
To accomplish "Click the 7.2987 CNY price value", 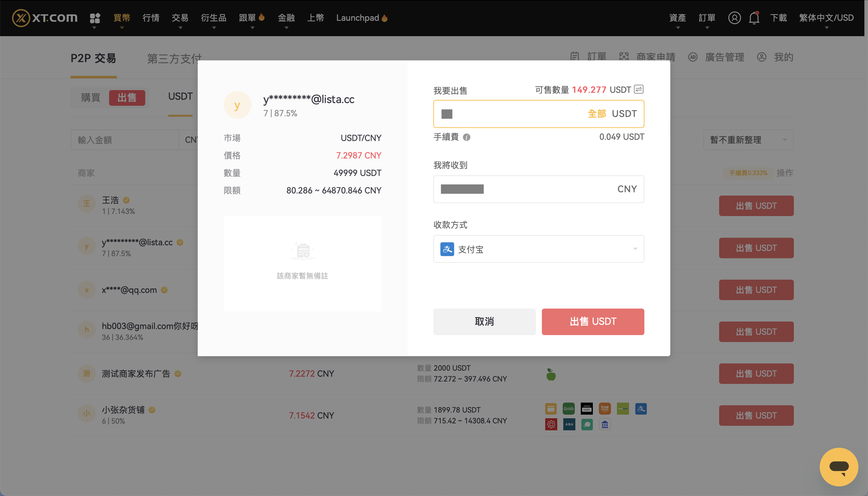I will click(x=358, y=155).
